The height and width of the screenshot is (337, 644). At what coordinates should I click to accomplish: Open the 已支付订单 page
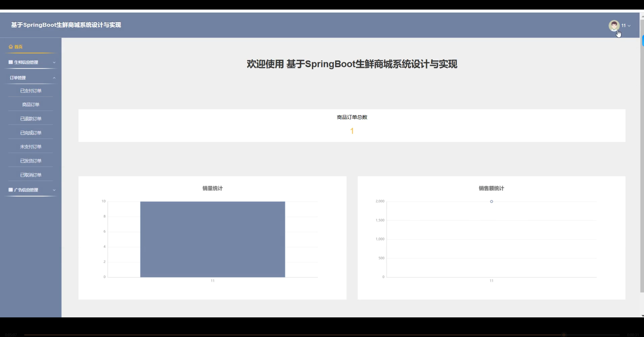[31, 91]
